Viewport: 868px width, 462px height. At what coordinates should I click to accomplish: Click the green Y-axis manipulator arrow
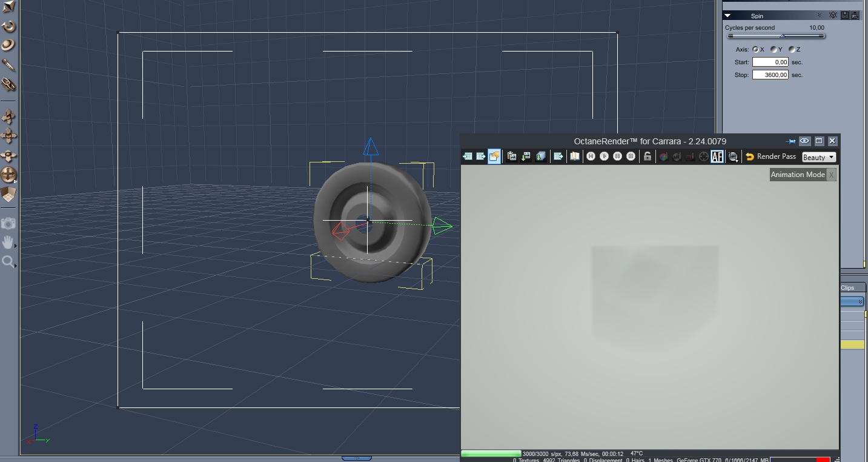443,227
